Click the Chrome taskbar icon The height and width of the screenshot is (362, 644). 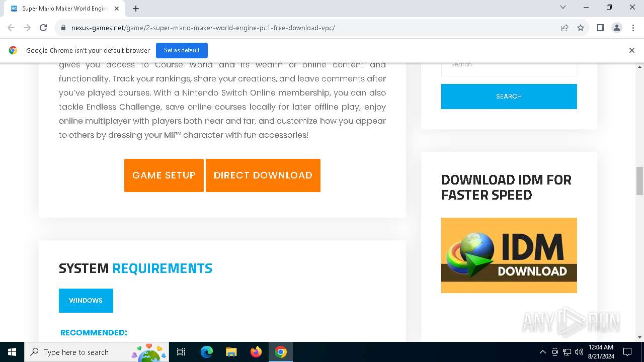tap(281, 352)
